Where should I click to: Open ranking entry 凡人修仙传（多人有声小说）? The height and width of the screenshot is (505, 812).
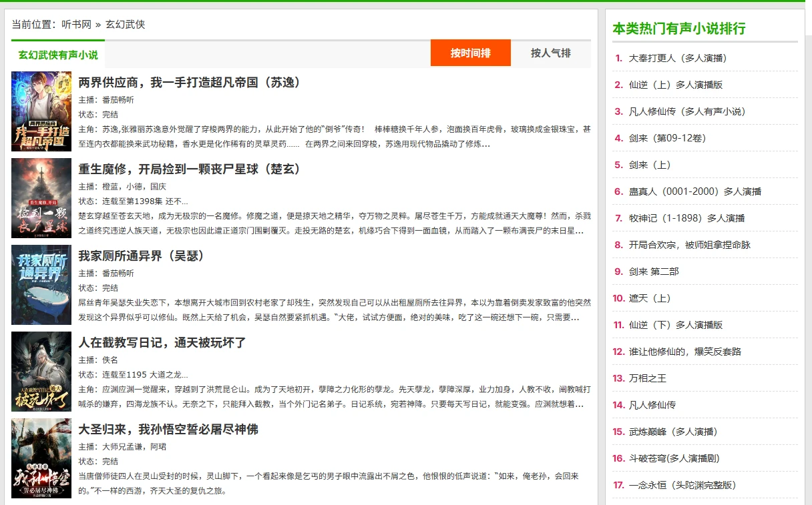[x=687, y=111]
